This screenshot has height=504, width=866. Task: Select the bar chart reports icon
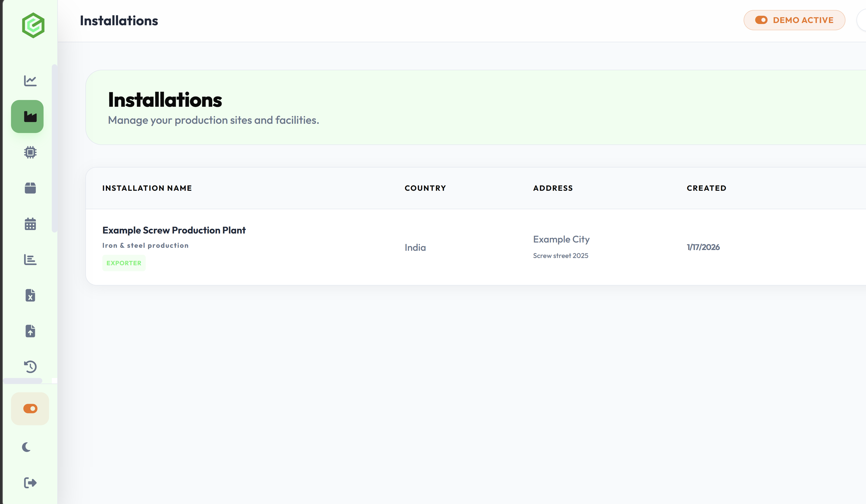(x=30, y=260)
